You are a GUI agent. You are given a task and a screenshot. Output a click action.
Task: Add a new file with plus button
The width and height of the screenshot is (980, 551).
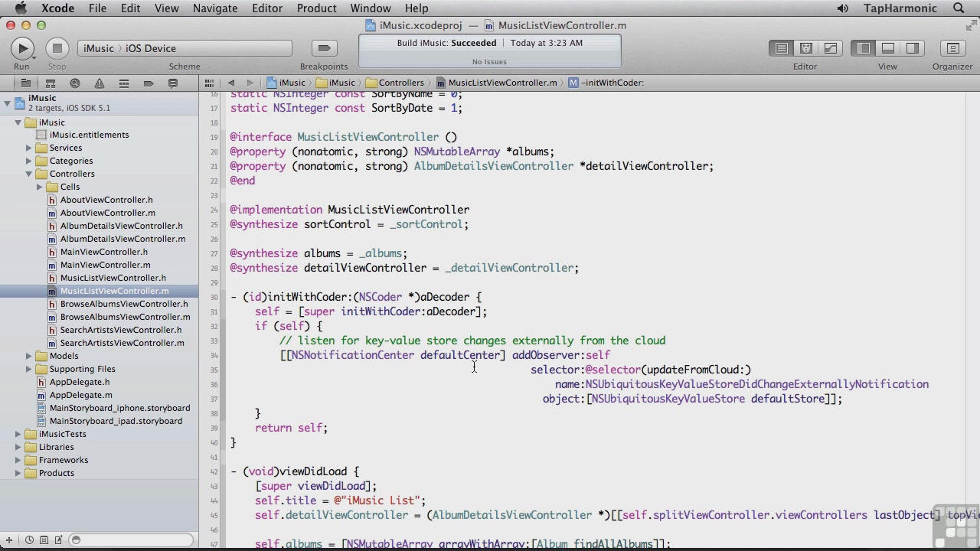(x=9, y=540)
